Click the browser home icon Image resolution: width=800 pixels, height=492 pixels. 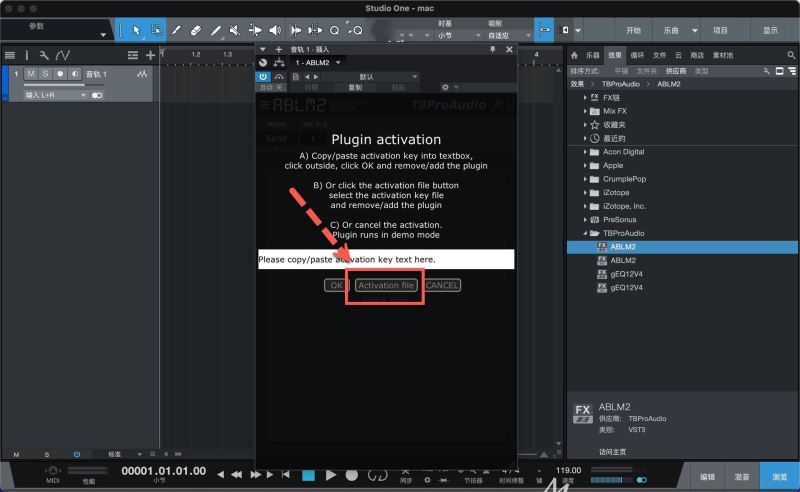coord(575,55)
